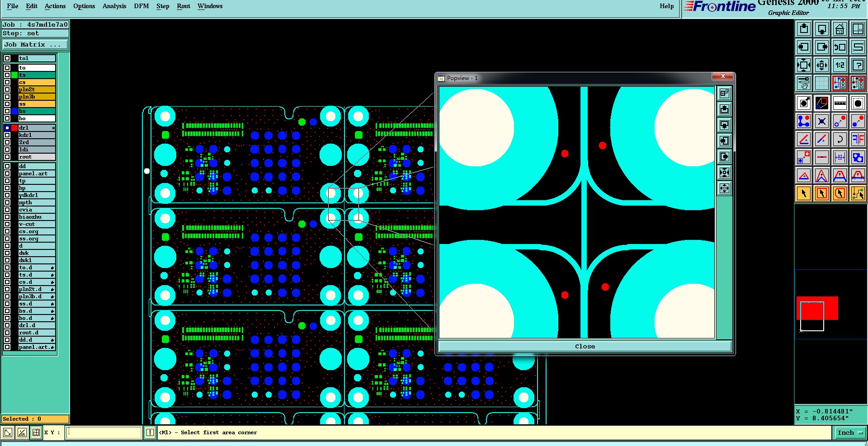The height and width of the screenshot is (446, 868).
Task: Open the Actions menu
Action: point(55,6)
